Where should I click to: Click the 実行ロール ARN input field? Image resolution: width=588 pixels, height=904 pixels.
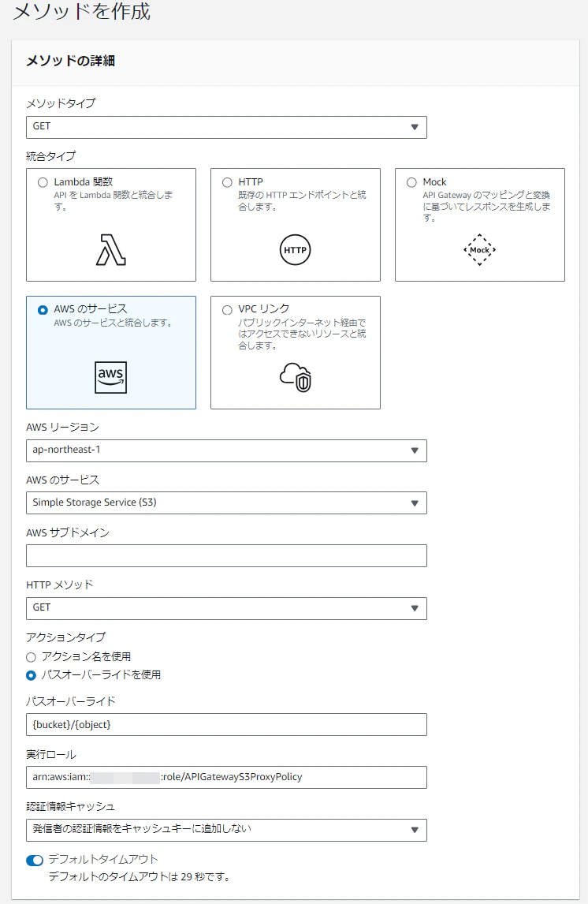click(x=226, y=777)
